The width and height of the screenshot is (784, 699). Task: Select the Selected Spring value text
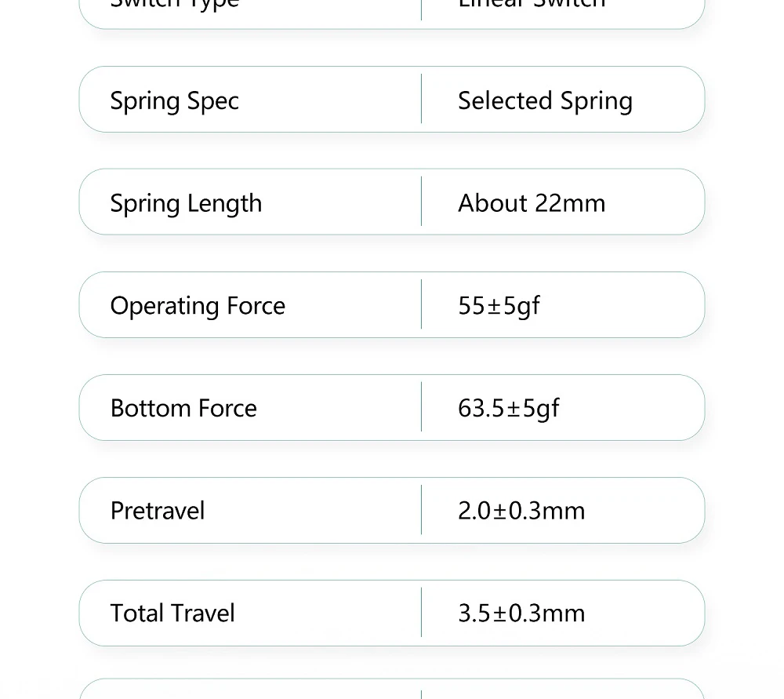click(545, 101)
